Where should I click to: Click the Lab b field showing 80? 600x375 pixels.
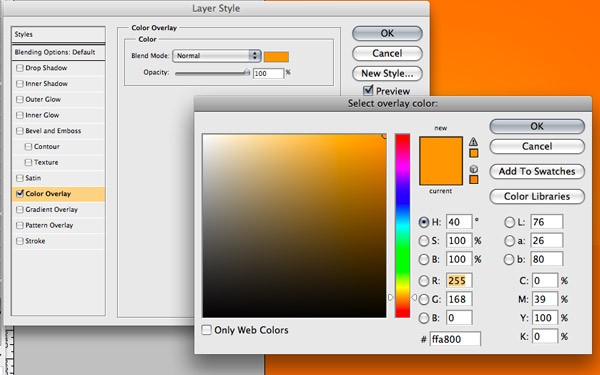tap(546, 259)
